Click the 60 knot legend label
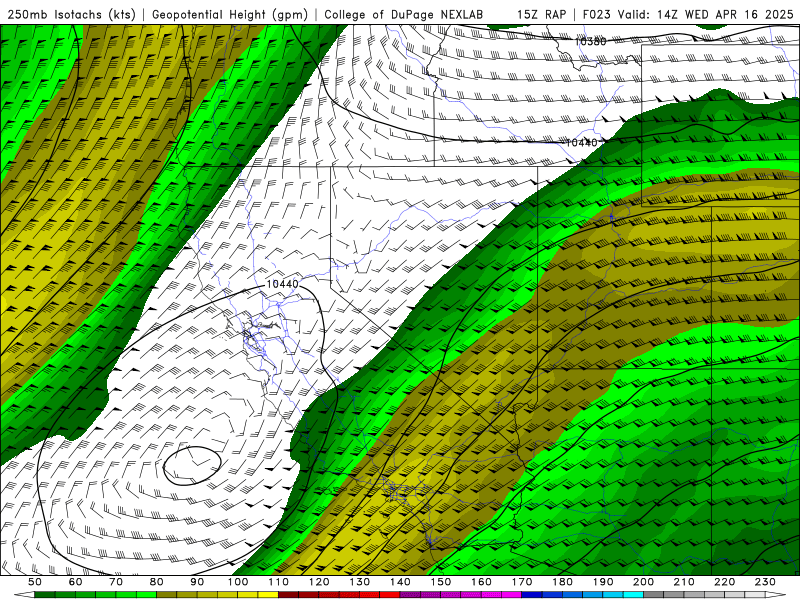This screenshot has height=600, width=800. [x=76, y=582]
